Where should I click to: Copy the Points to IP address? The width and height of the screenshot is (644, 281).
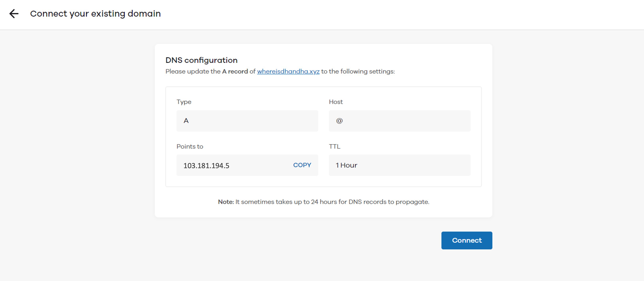pyautogui.click(x=302, y=165)
